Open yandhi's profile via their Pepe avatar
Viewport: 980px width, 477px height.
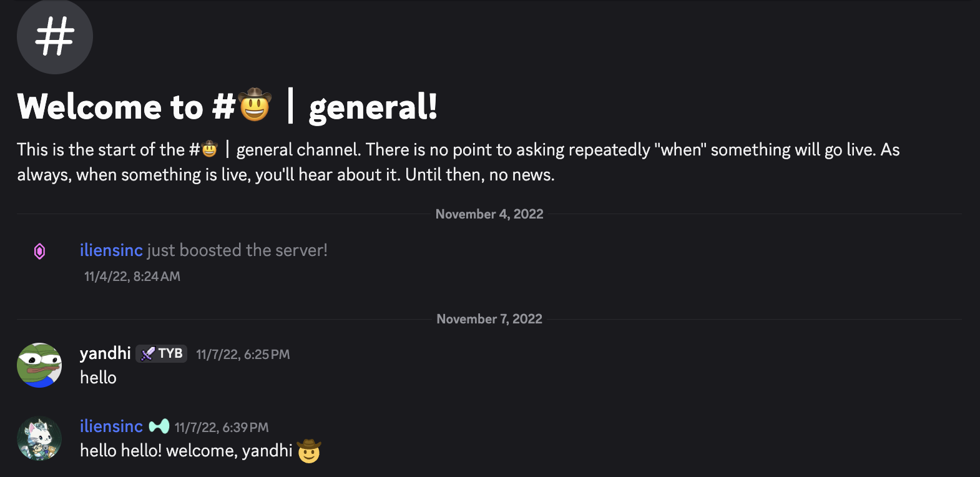pos(39,366)
